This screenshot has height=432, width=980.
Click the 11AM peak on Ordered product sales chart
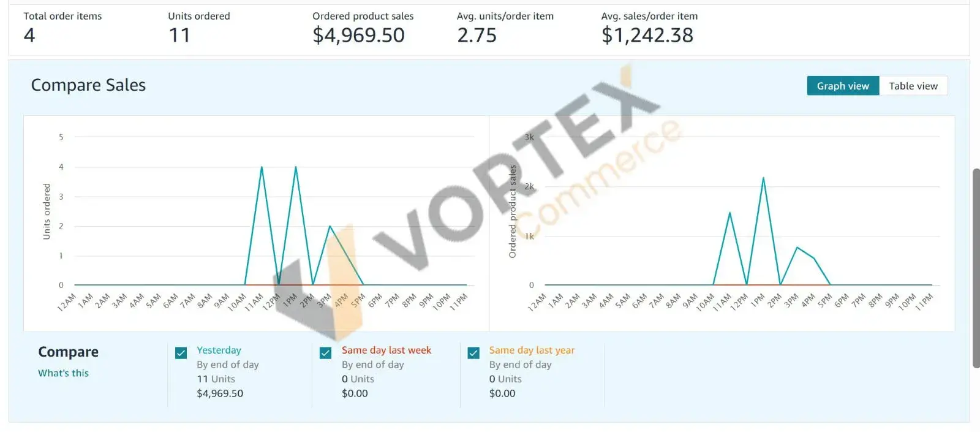[729, 213]
